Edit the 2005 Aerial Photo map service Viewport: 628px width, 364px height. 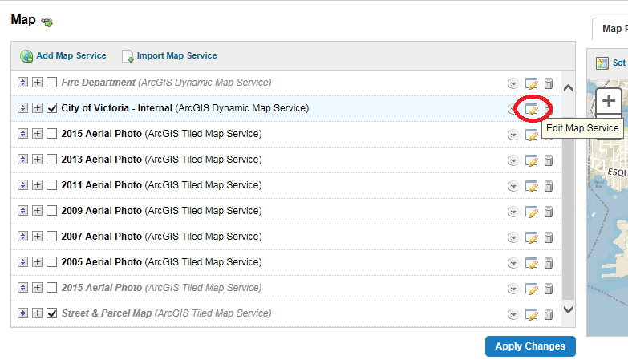click(x=531, y=263)
